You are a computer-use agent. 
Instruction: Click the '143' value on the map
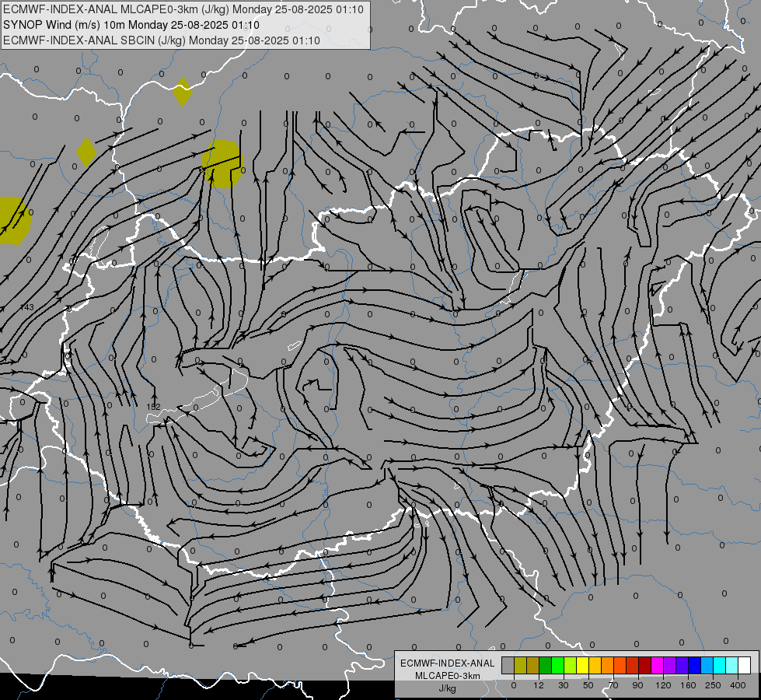point(27,307)
